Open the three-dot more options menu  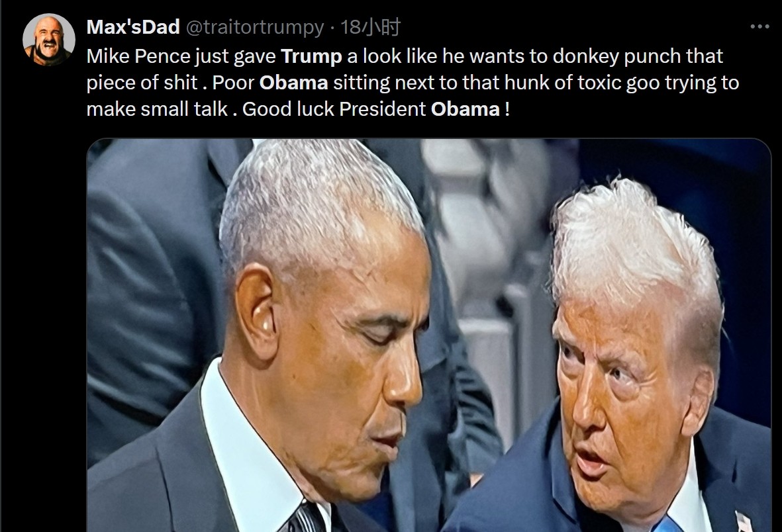click(759, 26)
